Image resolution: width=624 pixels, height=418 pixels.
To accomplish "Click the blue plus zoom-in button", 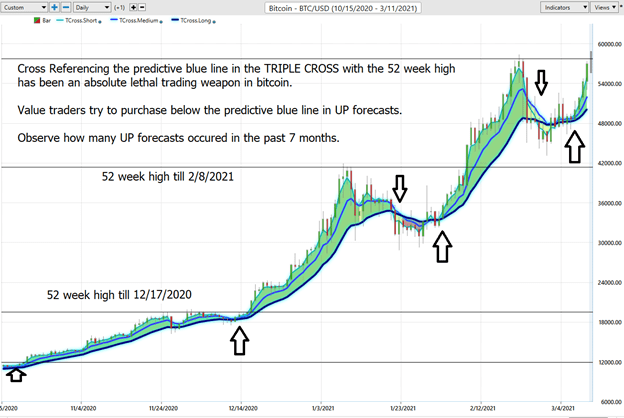I will (55, 8).
